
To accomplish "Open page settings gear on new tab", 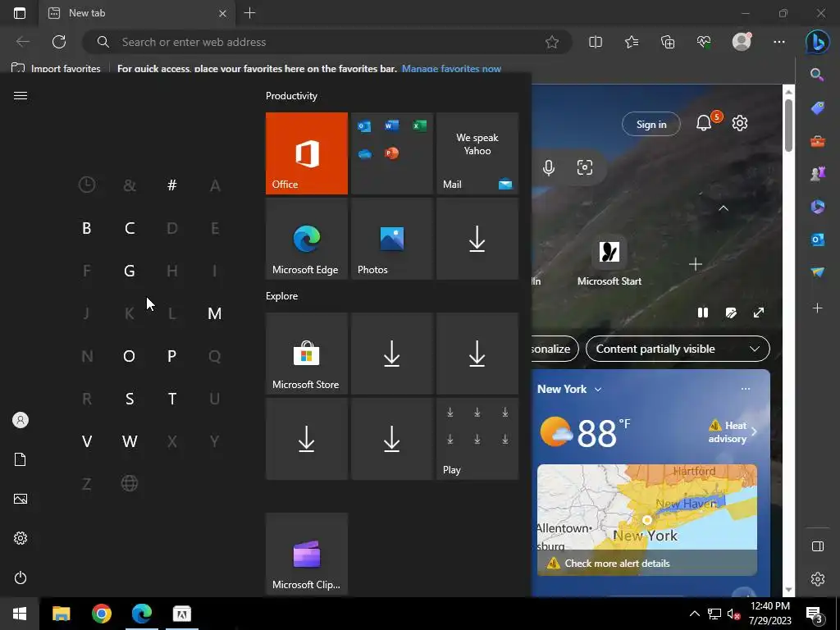I will coord(740,124).
